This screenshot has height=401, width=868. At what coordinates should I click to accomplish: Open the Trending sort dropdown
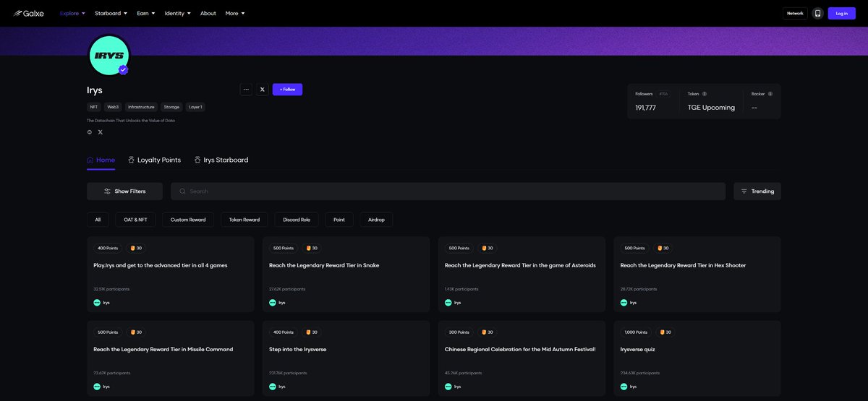point(757,191)
